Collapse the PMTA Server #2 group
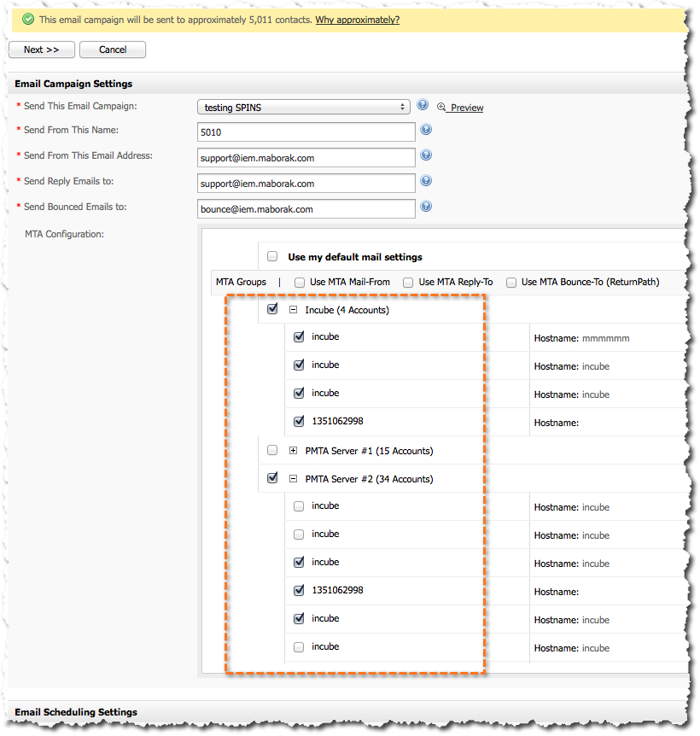Screen dimensions: 700x736 [293, 479]
